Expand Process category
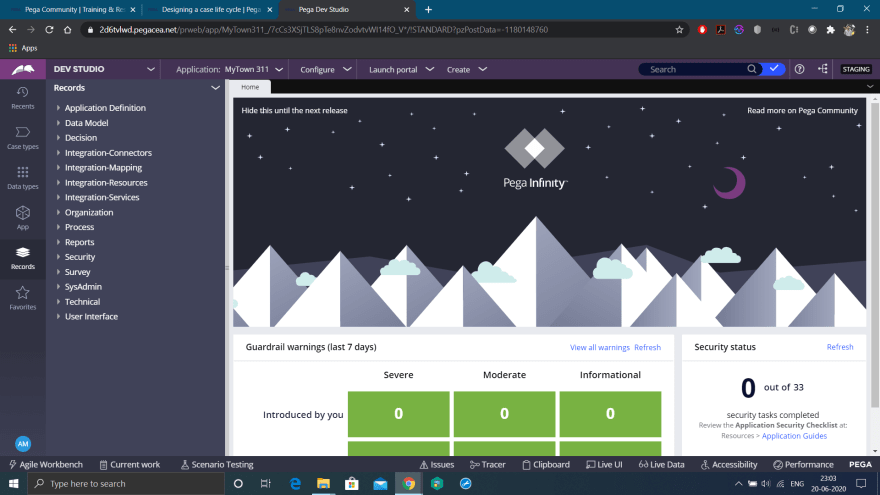This screenshot has height=495, width=880. pos(58,227)
